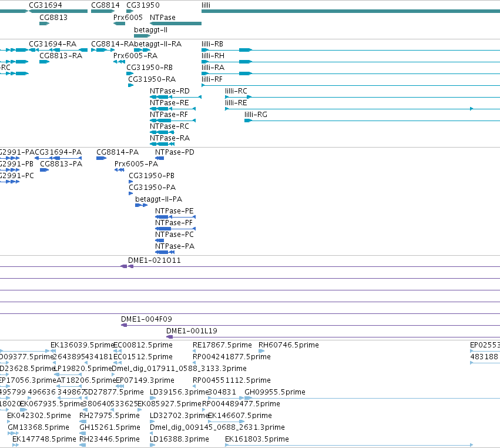Click EST EP07149.3prime label
This screenshot has height=448, width=500.
pyautogui.click(x=145, y=380)
